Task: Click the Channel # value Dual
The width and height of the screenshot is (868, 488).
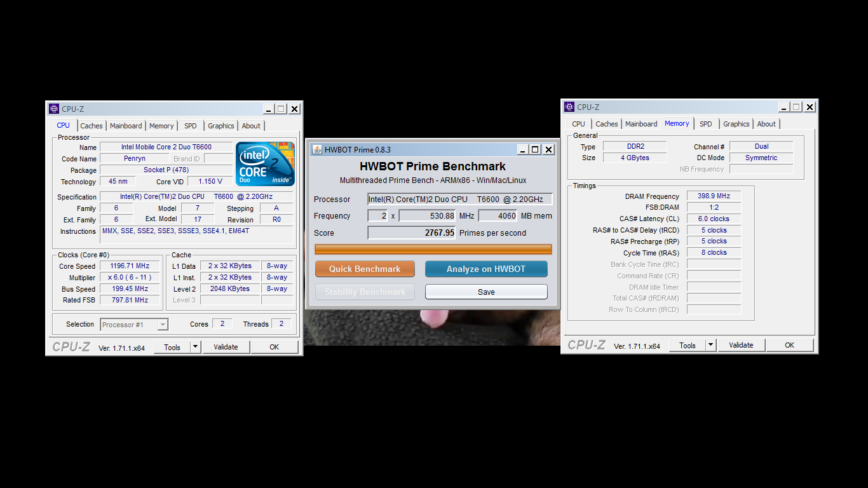Action: pyautogui.click(x=761, y=147)
